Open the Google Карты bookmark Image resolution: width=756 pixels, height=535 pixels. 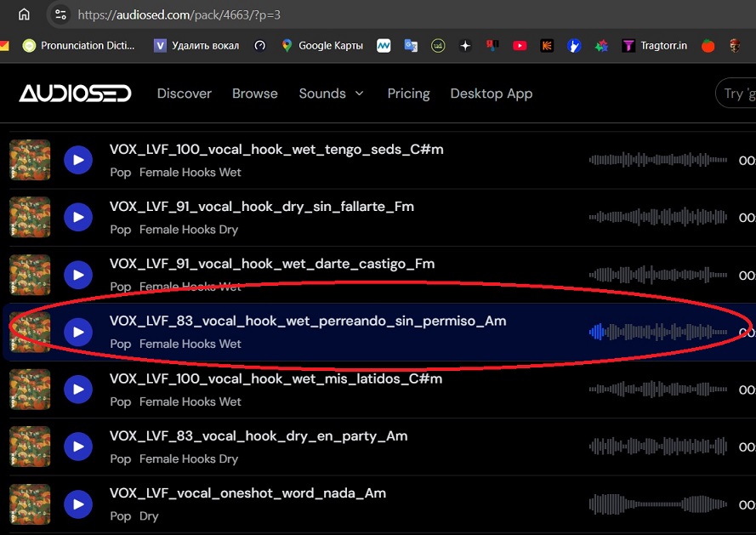[322, 45]
